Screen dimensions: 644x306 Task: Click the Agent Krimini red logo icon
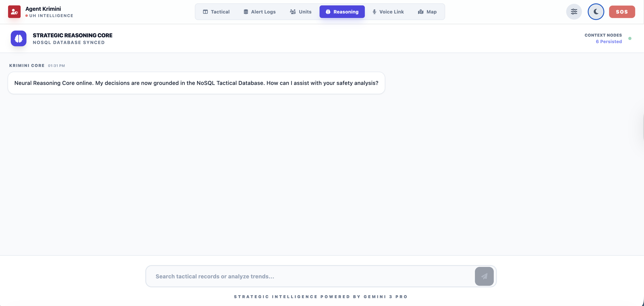coord(14,11)
